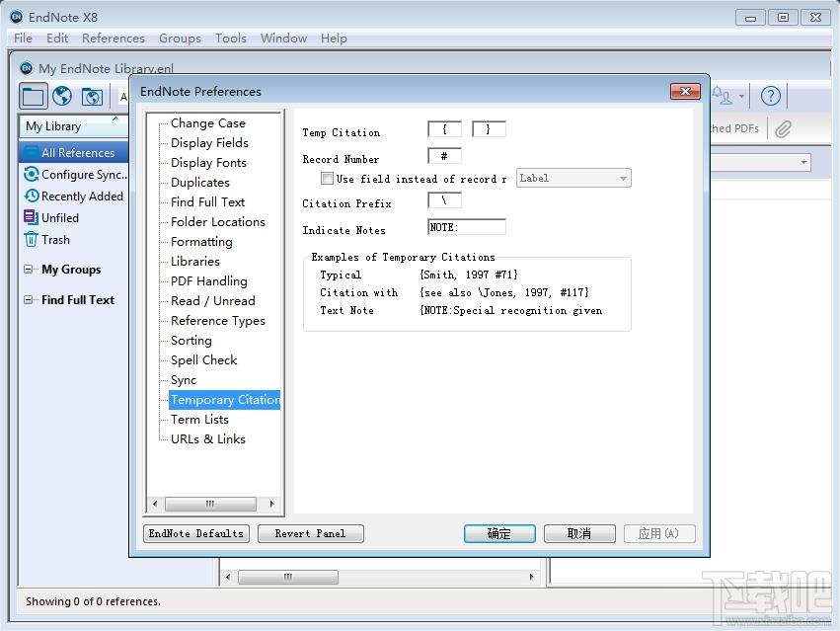The width and height of the screenshot is (840, 631).
Task: Open the dropdown behind the Preferences dialog
Action: coord(803,163)
